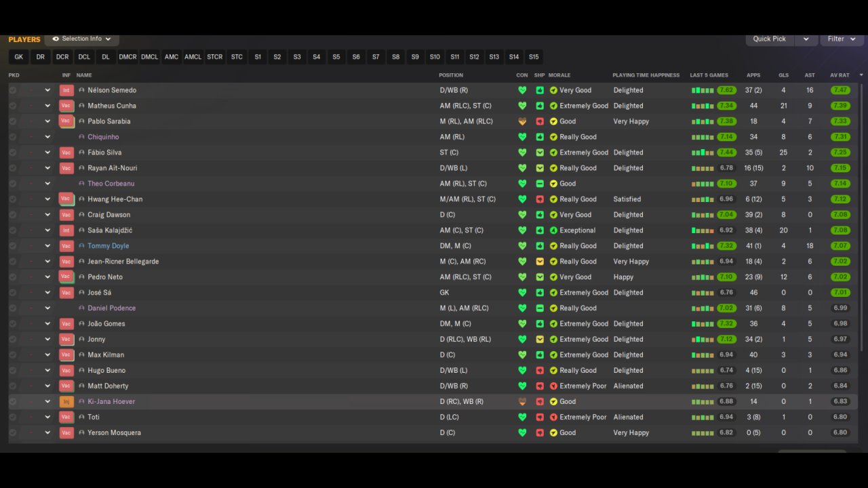868x488 pixels.
Task: Click the last 5 games form bars for Matheus Cunha
Action: click(703, 106)
